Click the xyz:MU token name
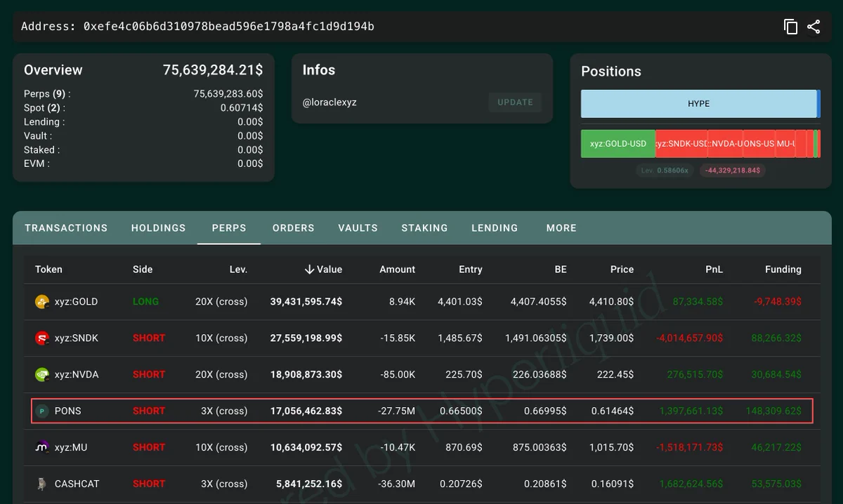The height and width of the screenshot is (504, 843). click(x=71, y=447)
